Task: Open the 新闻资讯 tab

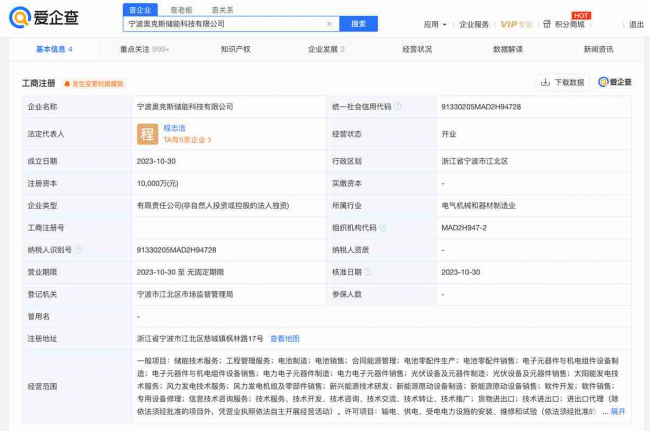Action: pyautogui.click(x=598, y=49)
